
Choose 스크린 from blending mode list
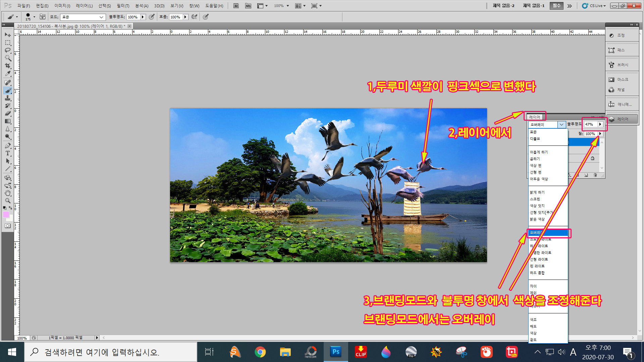535,199
